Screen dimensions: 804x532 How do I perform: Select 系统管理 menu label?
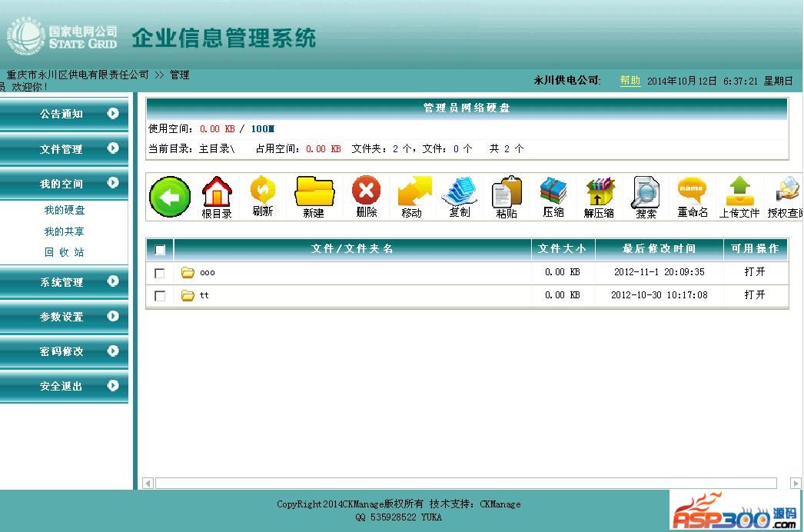pyautogui.click(x=61, y=281)
